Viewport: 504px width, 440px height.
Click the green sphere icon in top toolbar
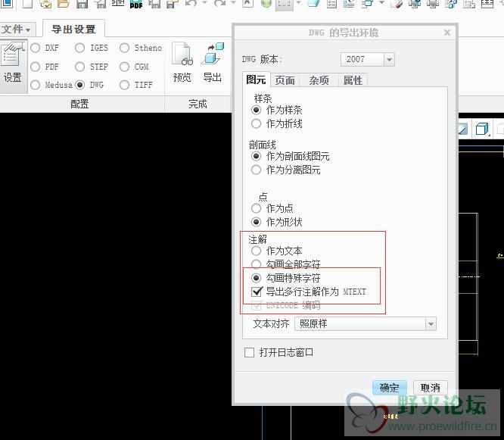coord(266,4)
